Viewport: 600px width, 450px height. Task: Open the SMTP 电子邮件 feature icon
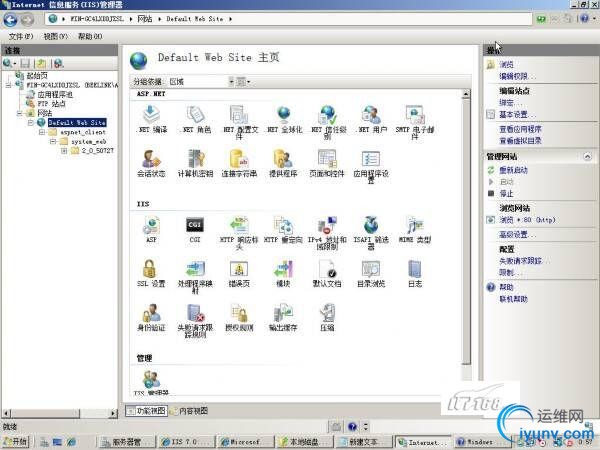click(415, 122)
